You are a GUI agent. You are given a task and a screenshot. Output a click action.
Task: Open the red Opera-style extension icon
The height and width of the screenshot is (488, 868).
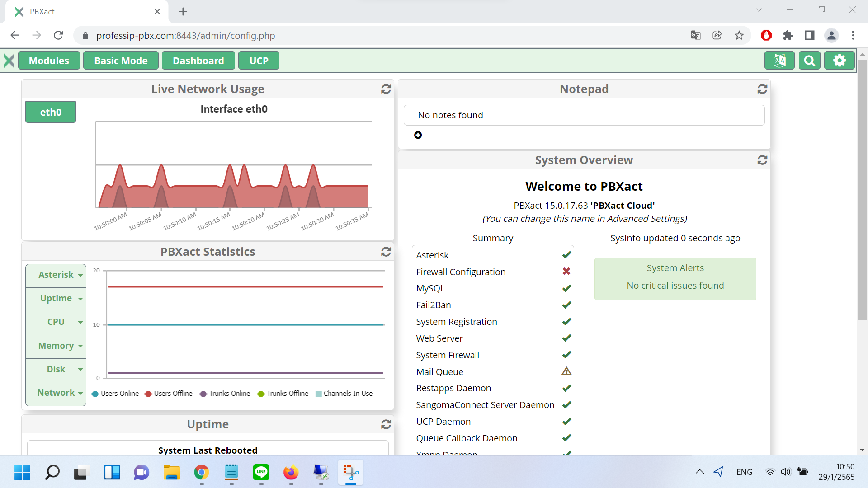tap(766, 35)
